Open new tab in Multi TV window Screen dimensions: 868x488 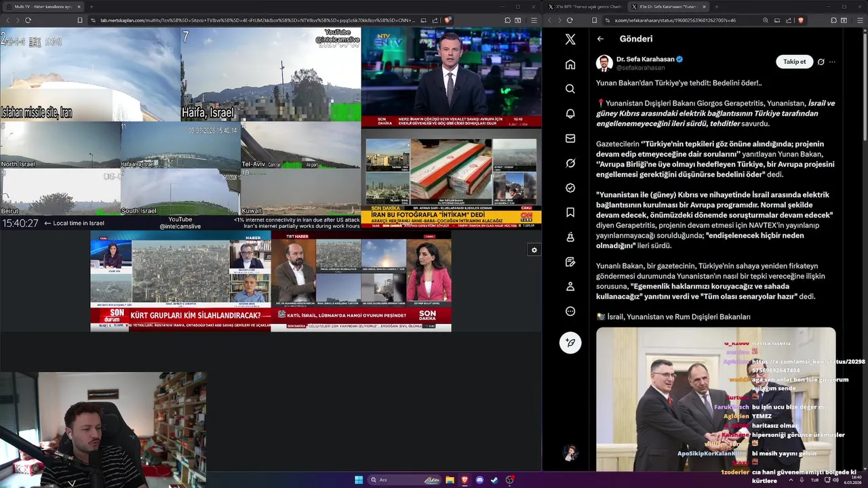tap(92, 7)
